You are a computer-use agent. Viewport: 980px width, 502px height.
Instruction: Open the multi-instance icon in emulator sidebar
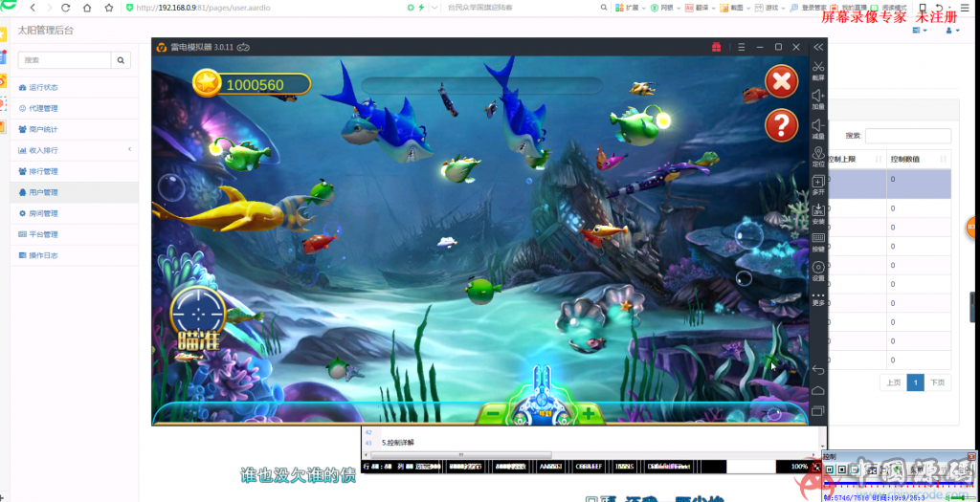[x=818, y=182]
